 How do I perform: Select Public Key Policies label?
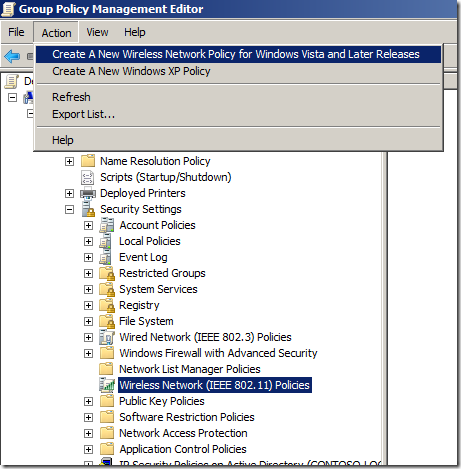point(162,401)
